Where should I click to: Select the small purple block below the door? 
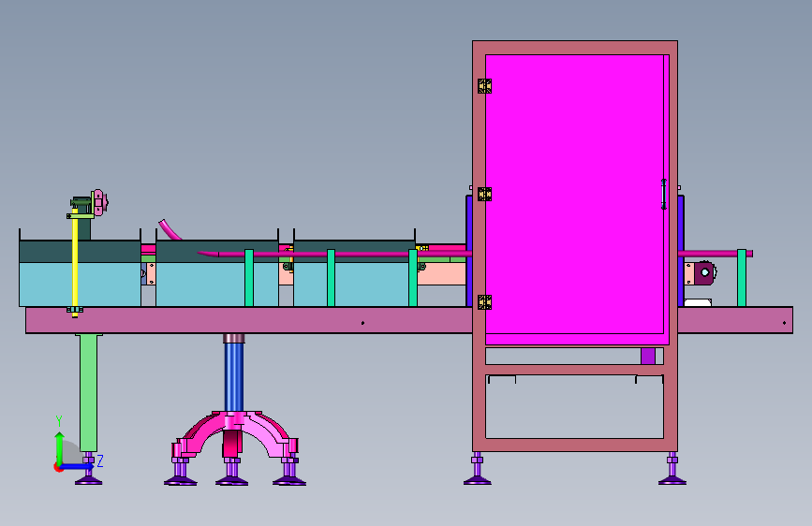tap(648, 357)
